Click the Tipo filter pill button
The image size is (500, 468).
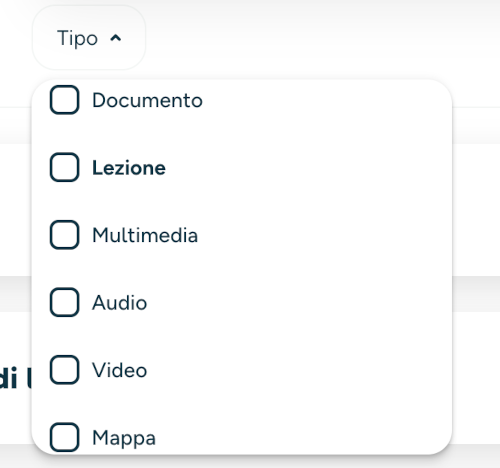tap(89, 38)
